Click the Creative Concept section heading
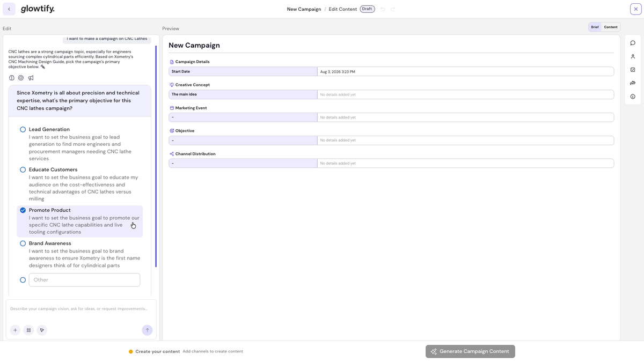Viewport: 644px width, 362px height. click(x=193, y=85)
